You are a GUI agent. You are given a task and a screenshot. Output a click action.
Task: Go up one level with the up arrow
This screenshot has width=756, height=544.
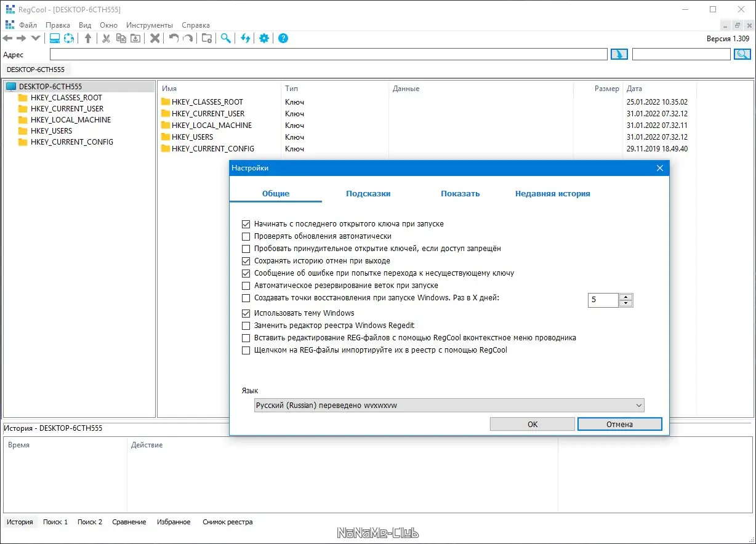coord(88,38)
